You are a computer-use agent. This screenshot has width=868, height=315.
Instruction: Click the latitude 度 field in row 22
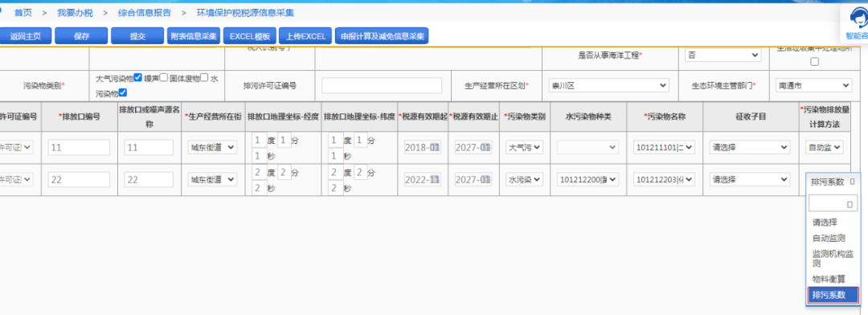point(335,173)
